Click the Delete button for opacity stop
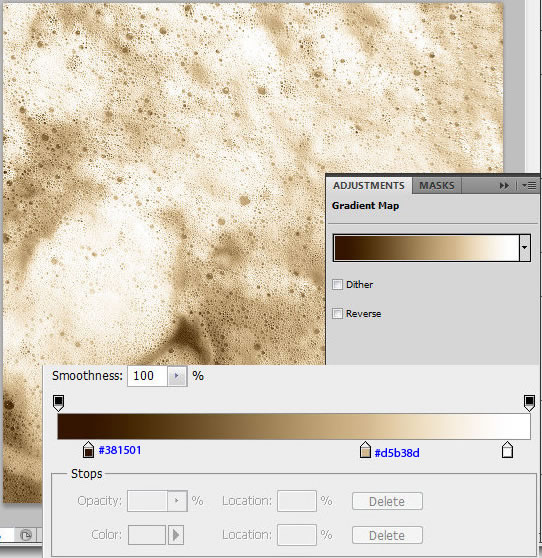 387,501
